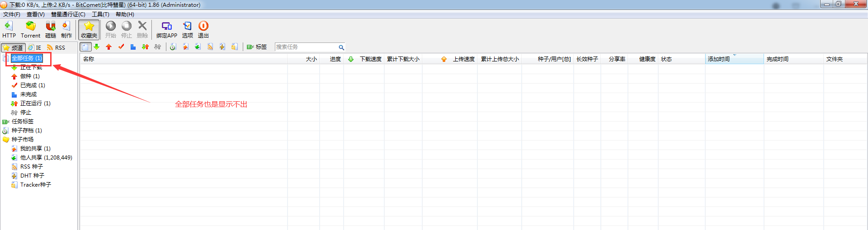Select 正在运行 (1) in sidebar
This screenshot has width=868, height=230.
35,103
